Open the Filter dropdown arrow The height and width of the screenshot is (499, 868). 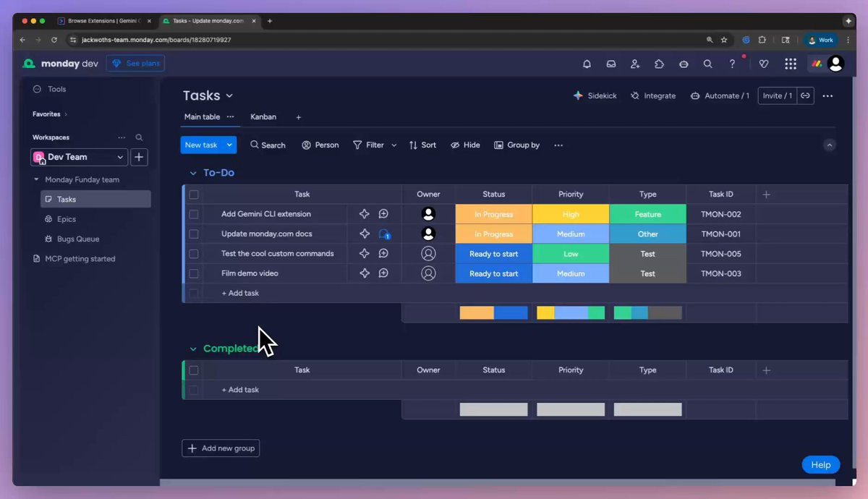click(x=393, y=145)
